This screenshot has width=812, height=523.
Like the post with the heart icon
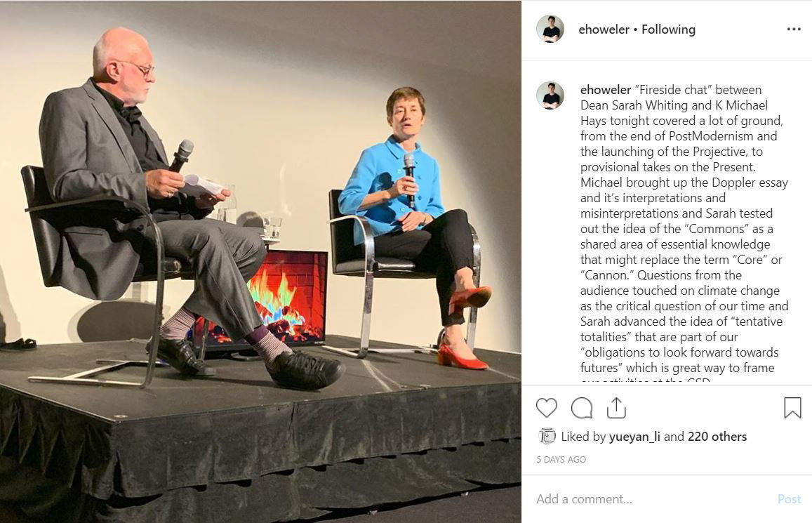(546, 408)
